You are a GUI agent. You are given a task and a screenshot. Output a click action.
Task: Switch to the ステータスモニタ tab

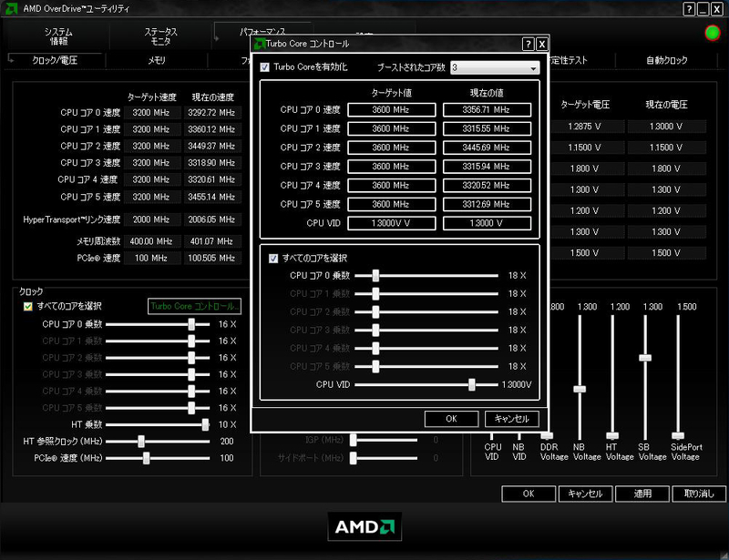pyautogui.click(x=160, y=36)
